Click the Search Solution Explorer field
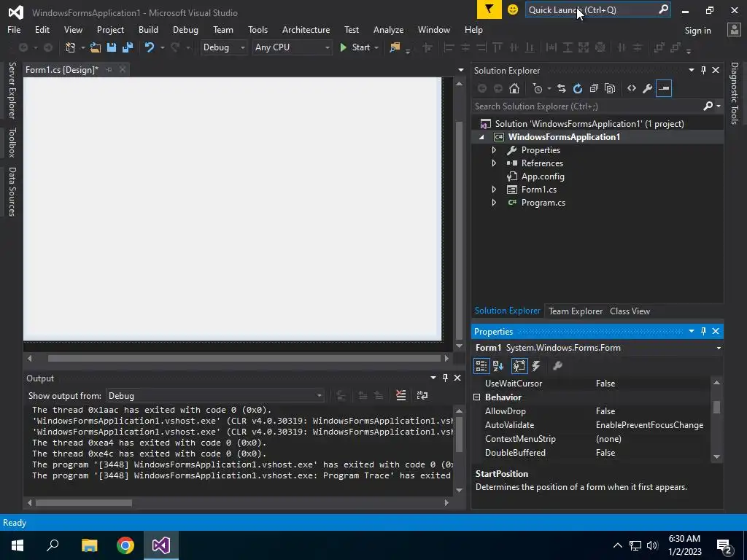The height and width of the screenshot is (560, 747). pyautogui.click(x=597, y=106)
